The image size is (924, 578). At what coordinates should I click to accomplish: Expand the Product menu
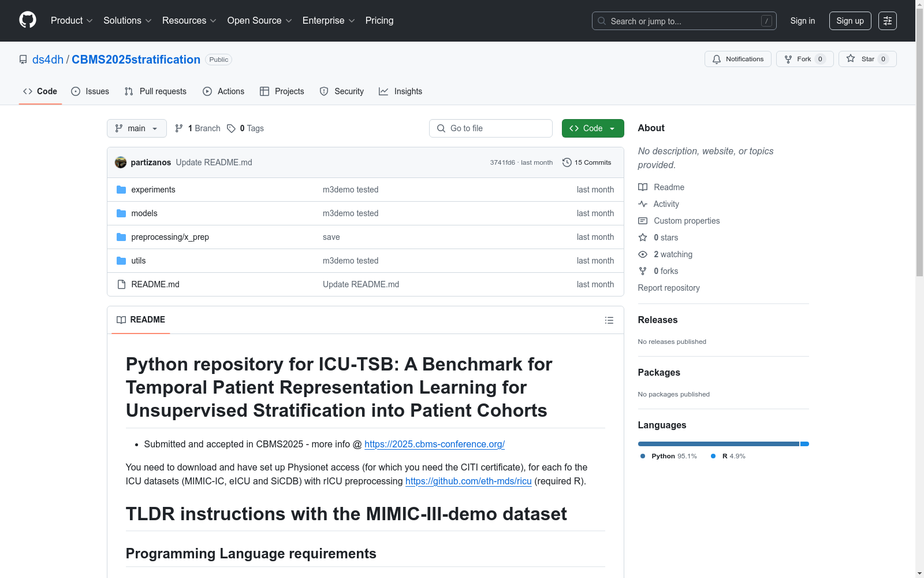click(72, 21)
